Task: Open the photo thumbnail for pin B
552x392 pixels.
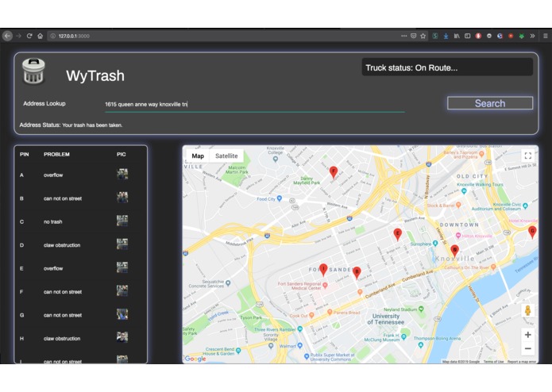Action: pos(122,198)
